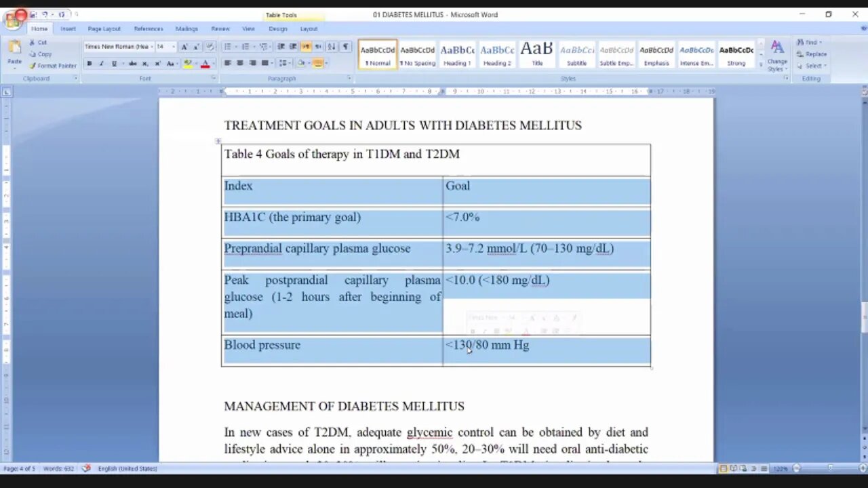This screenshot has width=868, height=488.
Task: Toggle italic formatting
Action: 102,64
